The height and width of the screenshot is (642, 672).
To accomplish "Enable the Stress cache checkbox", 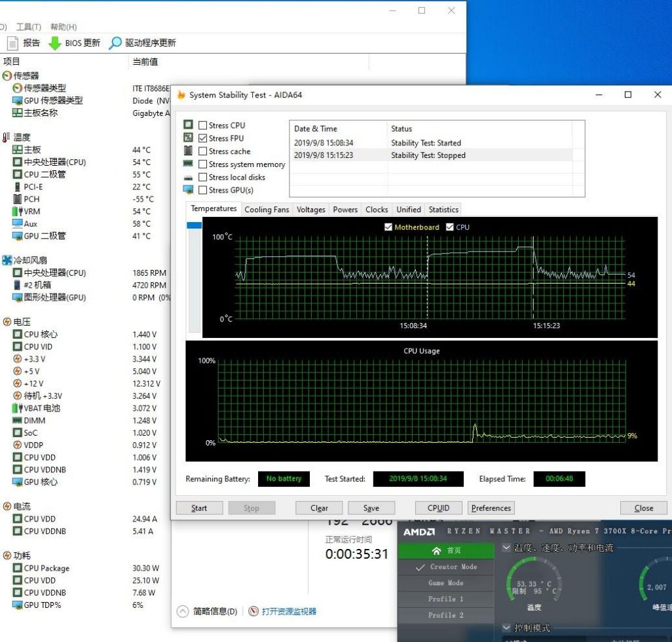I will coord(202,151).
